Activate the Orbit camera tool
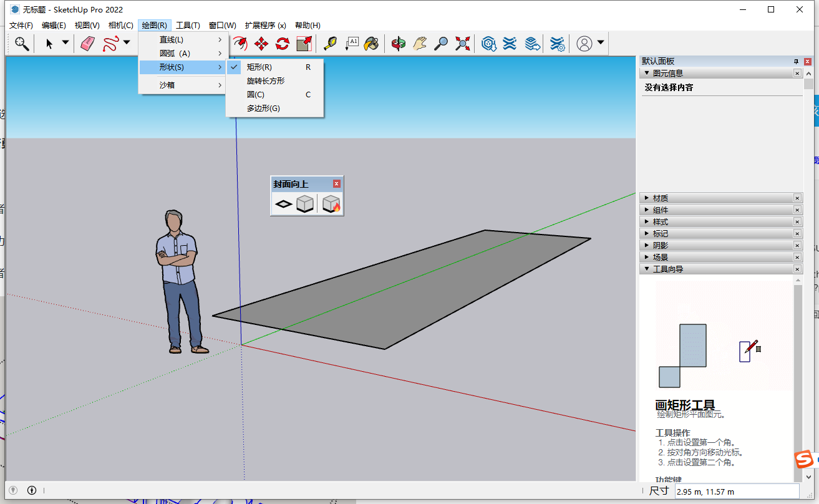This screenshot has height=504, width=819. coord(398,44)
